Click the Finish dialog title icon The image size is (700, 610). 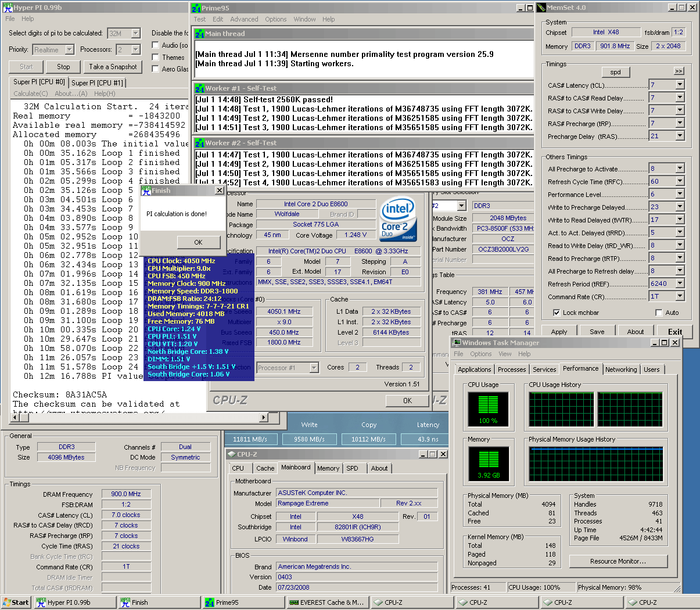(x=146, y=190)
